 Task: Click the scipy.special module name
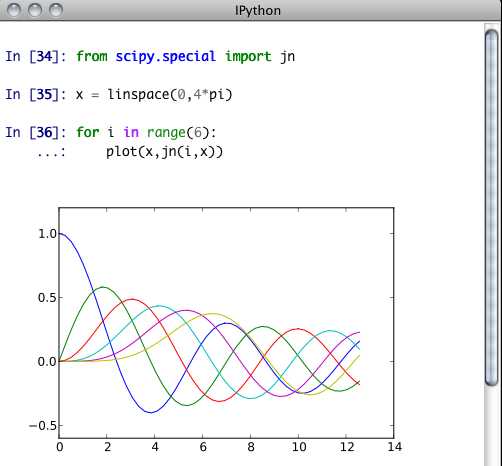pyautogui.click(x=166, y=56)
